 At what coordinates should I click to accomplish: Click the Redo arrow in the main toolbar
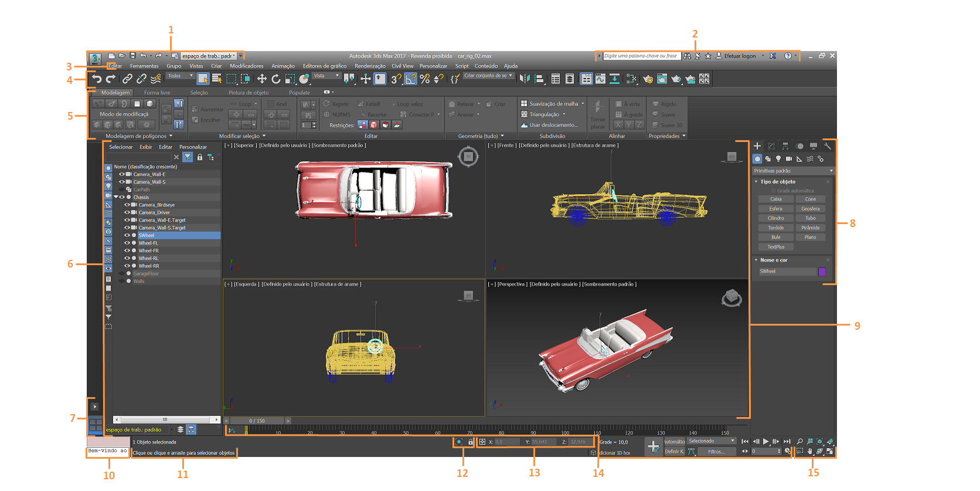[x=110, y=79]
